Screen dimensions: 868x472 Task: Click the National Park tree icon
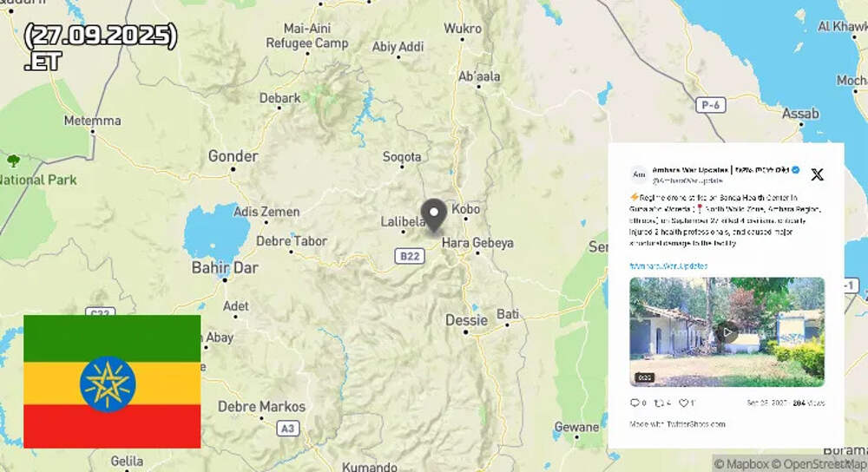[x=13, y=161]
